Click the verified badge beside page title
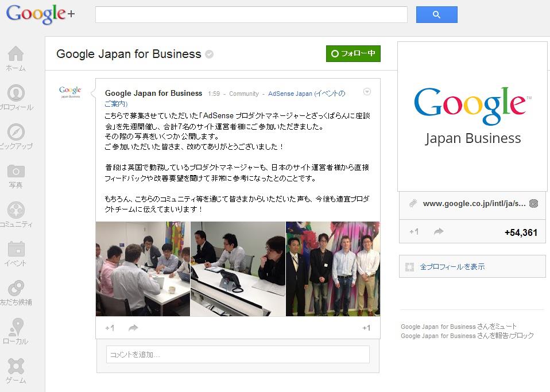Screen dimensions: 550x392 click(210, 55)
